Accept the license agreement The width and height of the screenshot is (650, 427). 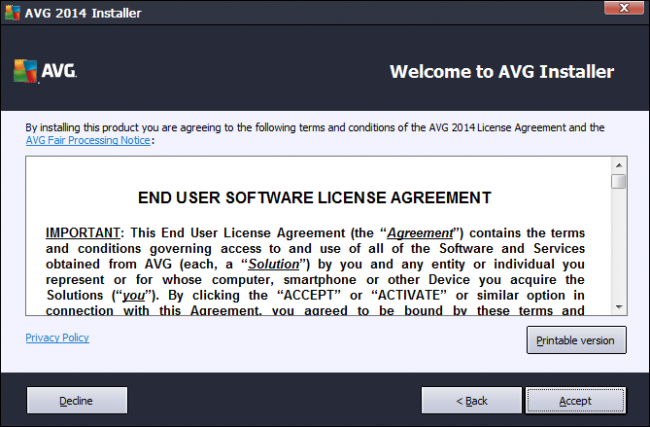pos(575,400)
